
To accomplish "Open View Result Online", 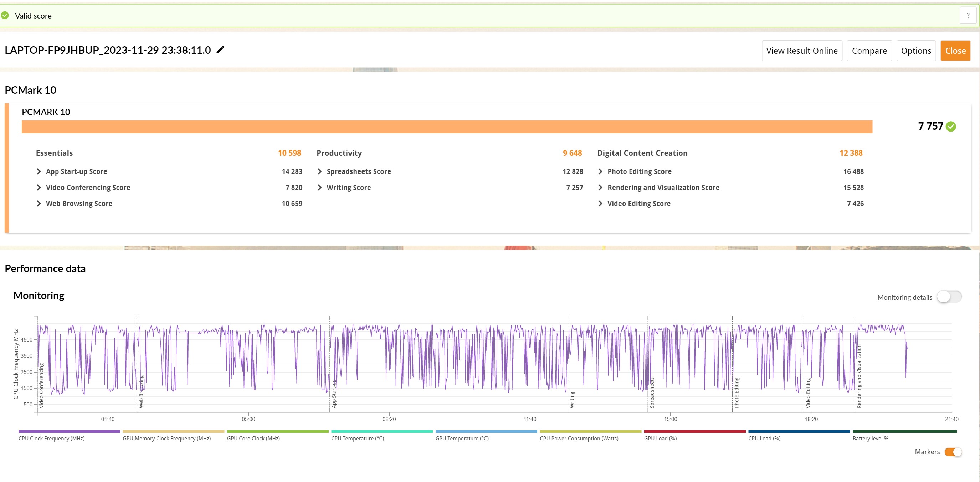I will click(x=802, y=51).
